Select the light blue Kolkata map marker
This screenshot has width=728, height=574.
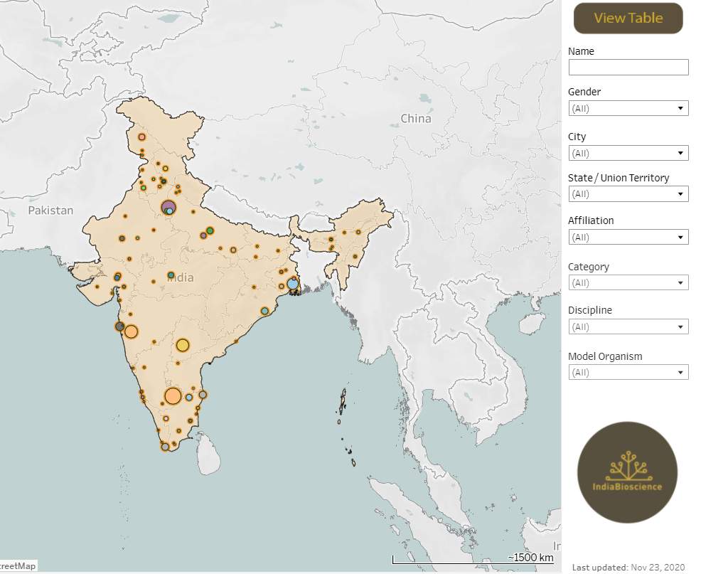[292, 284]
